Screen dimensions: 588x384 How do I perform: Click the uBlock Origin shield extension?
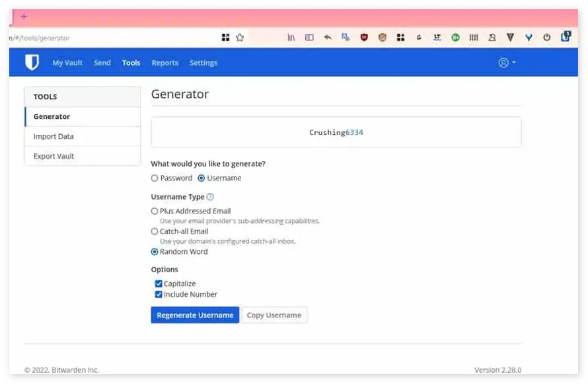click(x=364, y=38)
